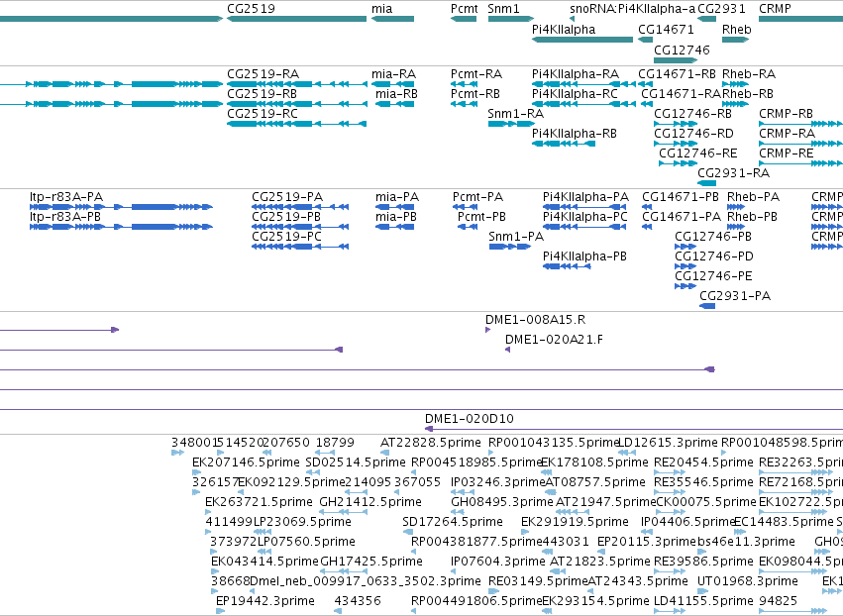This screenshot has height=616, width=843.
Task: Click transcript CG2519-RC
Action: (296, 124)
